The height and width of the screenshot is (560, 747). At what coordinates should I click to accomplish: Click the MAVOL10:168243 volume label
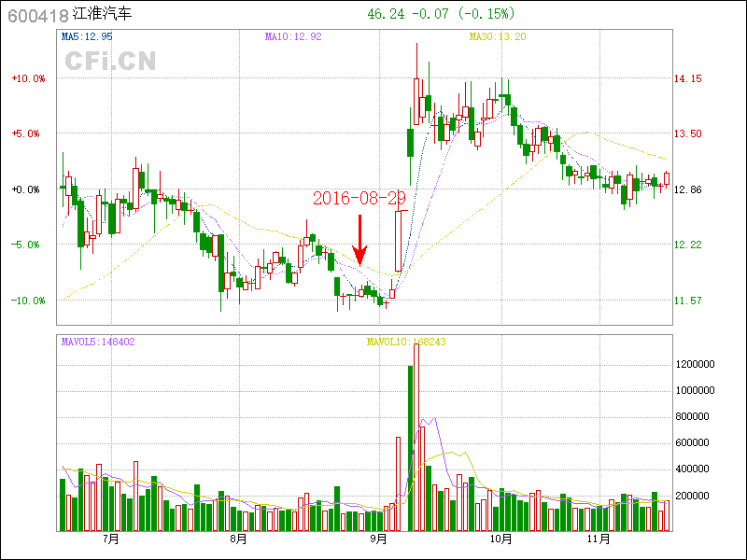pyautogui.click(x=406, y=342)
